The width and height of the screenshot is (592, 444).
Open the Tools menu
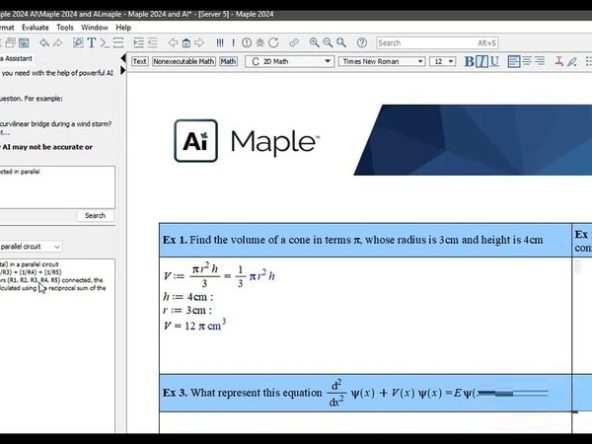click(x=65, y=27)
